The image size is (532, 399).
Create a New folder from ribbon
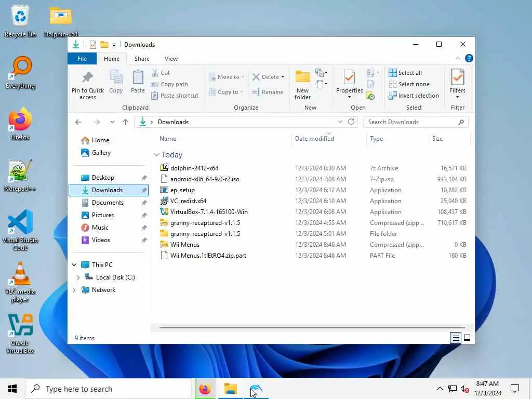coord(302,85)
